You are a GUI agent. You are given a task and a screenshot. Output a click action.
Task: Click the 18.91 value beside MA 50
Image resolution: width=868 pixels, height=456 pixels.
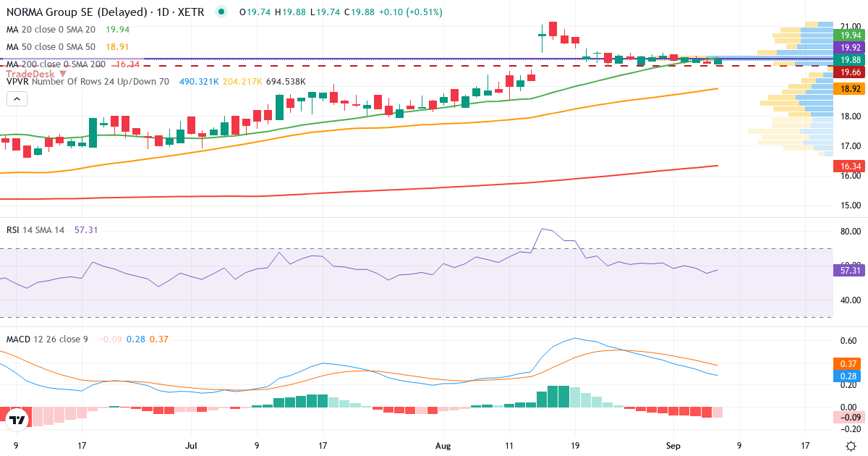[118, 47]
